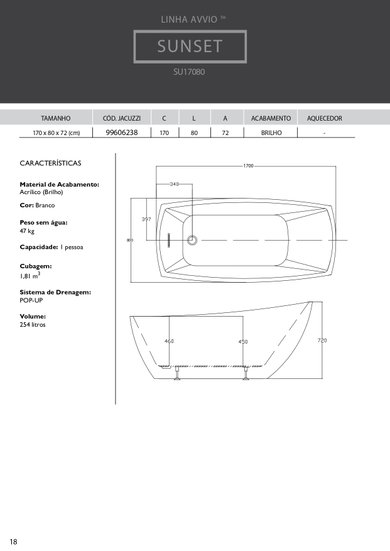
Task: Click the 'Cor: Branco' line
Action: coord(37,205)
